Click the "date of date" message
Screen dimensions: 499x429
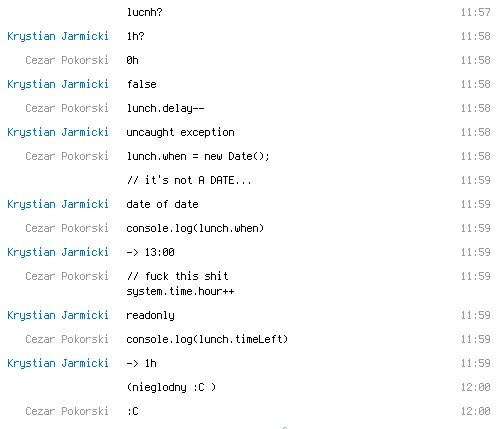click(162, 204)
